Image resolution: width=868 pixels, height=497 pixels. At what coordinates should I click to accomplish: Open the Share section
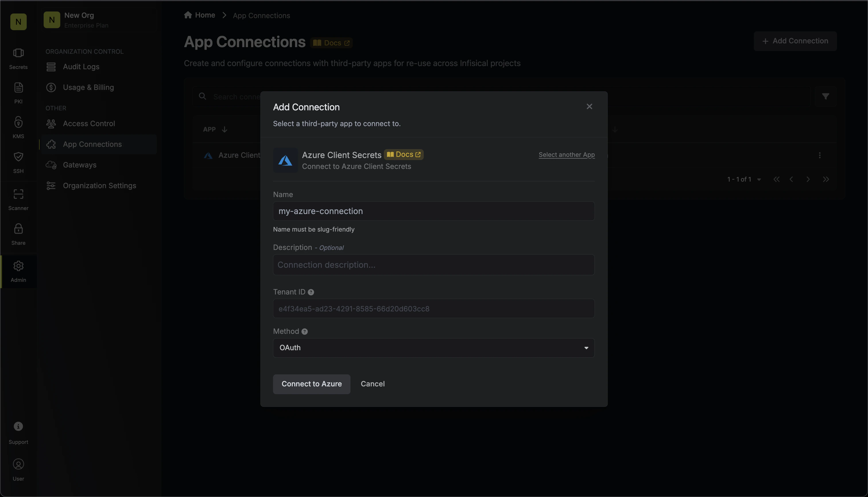point(18,234)
